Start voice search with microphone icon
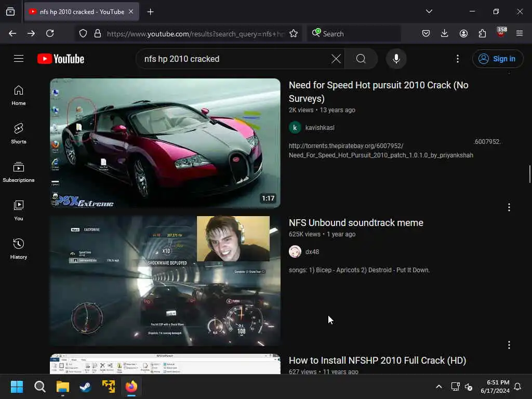Screen dimensions: 532x399 396,59
